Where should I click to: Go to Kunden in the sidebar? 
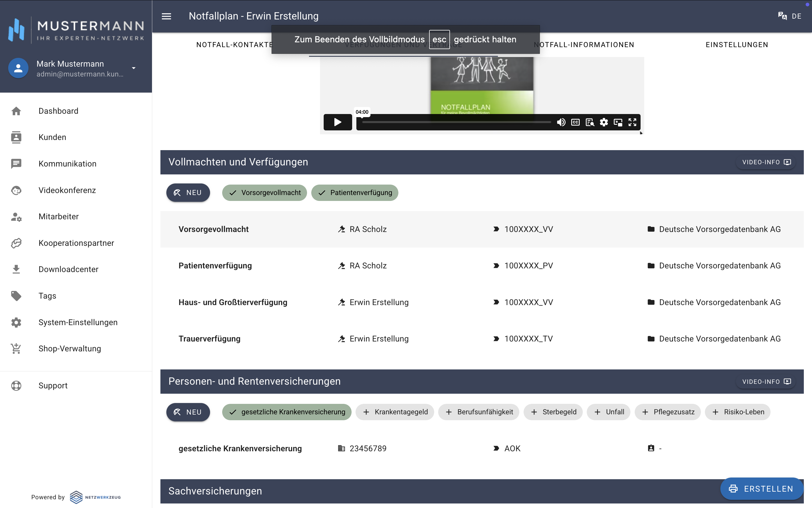pos(76,137)
